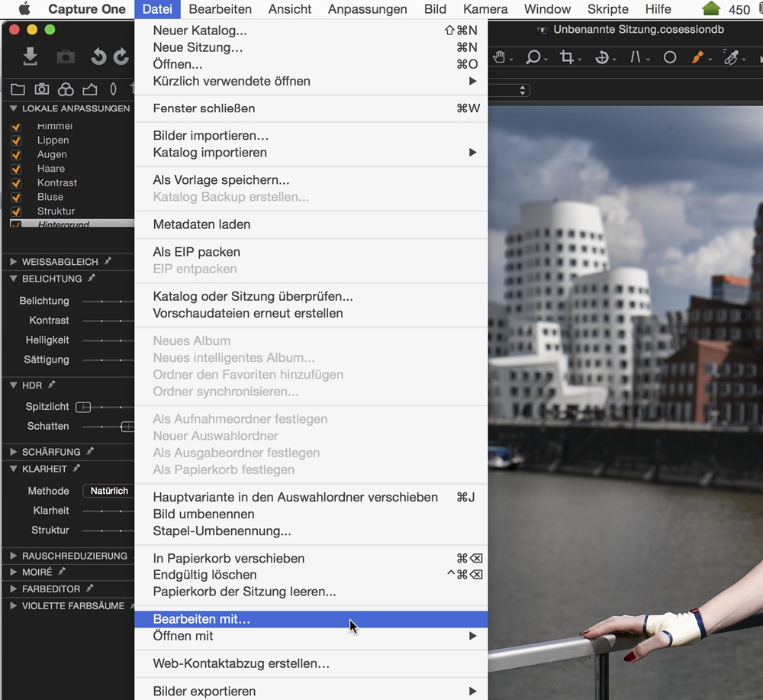Image resolution: width=763 pixels, height=700 pixels.
Task: Choose Bearbeiten mit… in Datei menu
Action: tap(311, 619)
